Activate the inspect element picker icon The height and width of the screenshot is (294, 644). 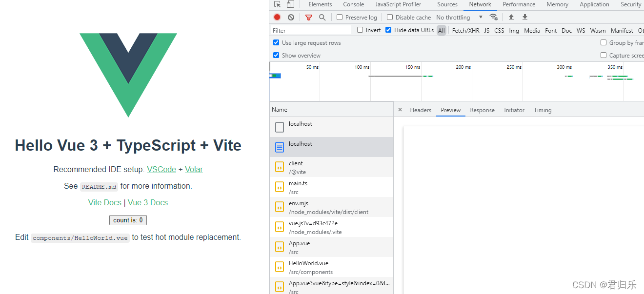pyautogui.click(x=278, y=4)
